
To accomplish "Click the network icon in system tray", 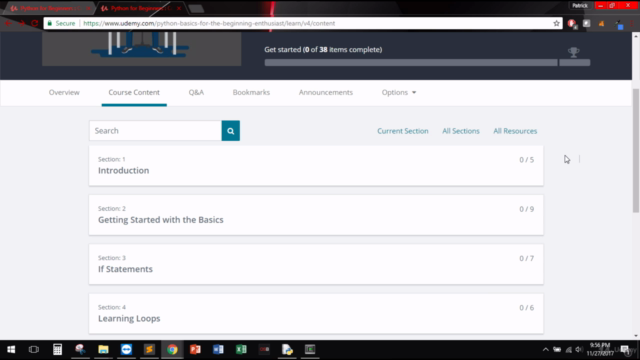I will [x=569, y=349].
